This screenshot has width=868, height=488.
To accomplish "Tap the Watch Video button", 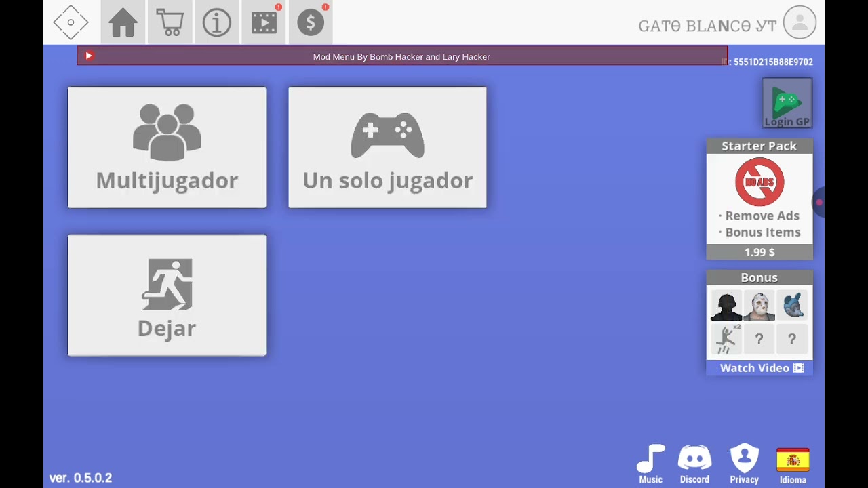I will pos(759,368).
